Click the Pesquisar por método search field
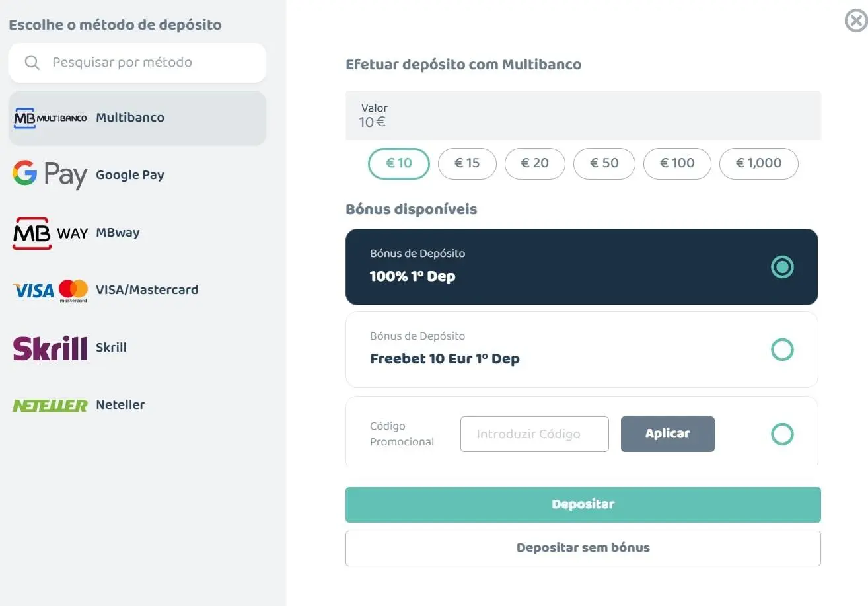This screenshot has width=868, height=606. click(152, 63)
